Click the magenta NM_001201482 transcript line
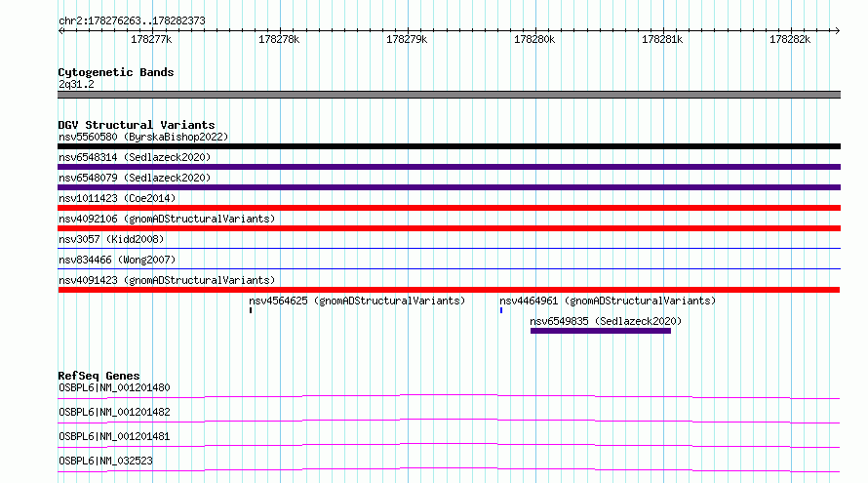Screen dimensions: 868x483 click(449, 421)
